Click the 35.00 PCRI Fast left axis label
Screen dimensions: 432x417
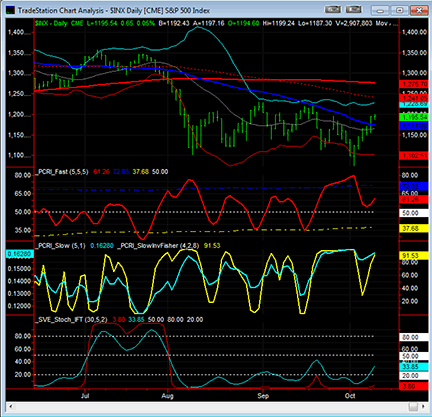(x=23, y=230)
